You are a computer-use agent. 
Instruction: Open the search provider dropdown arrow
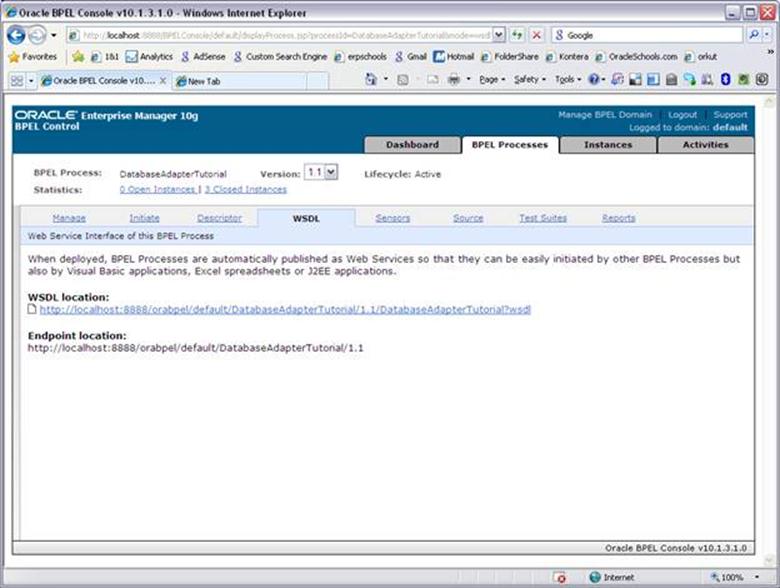tap(767, 35)
